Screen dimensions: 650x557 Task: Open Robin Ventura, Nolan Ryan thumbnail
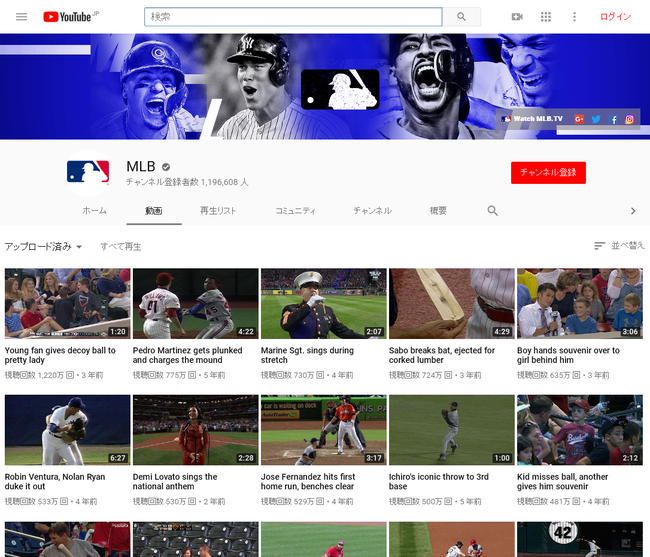(68, 430)
